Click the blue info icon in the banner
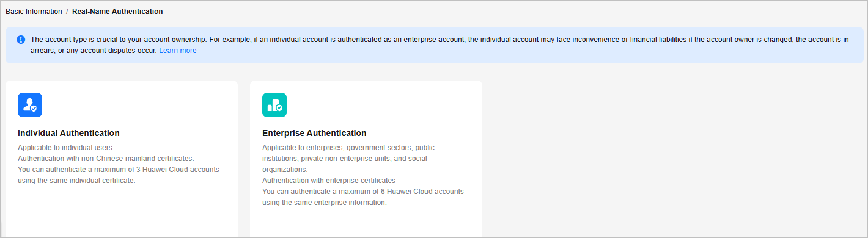The width and height of the screenshot is (868, 238). click(21, 40)
